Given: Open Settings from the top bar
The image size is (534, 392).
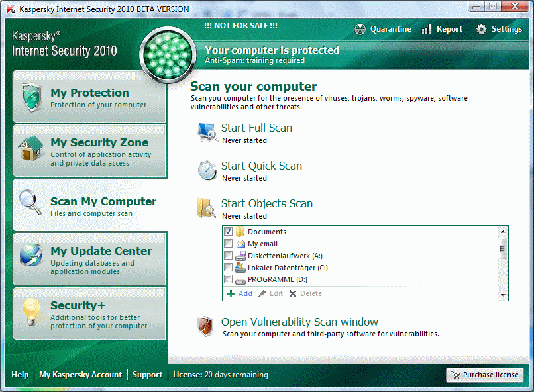Looking at the screenshot, I should click(499, 29).
